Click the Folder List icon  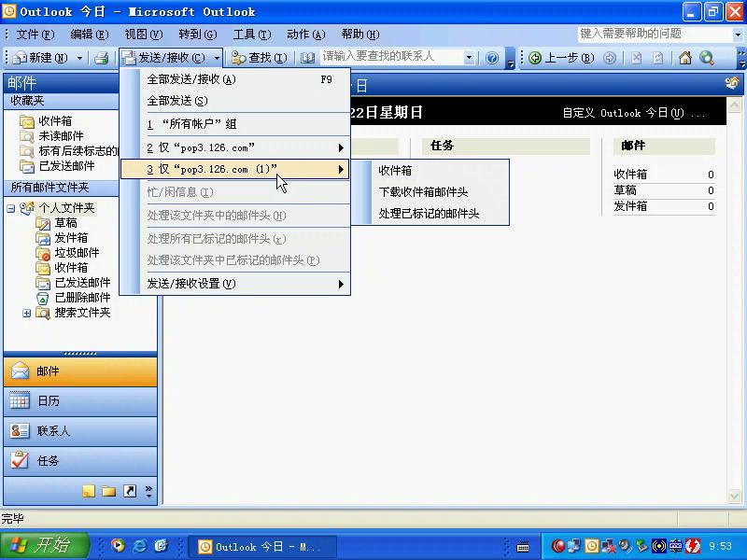pyautogui.click(x=109, y=491)
